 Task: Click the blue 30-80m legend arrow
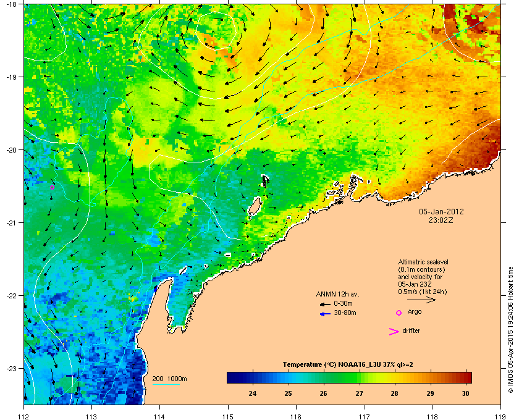click(x=325, y=314)
